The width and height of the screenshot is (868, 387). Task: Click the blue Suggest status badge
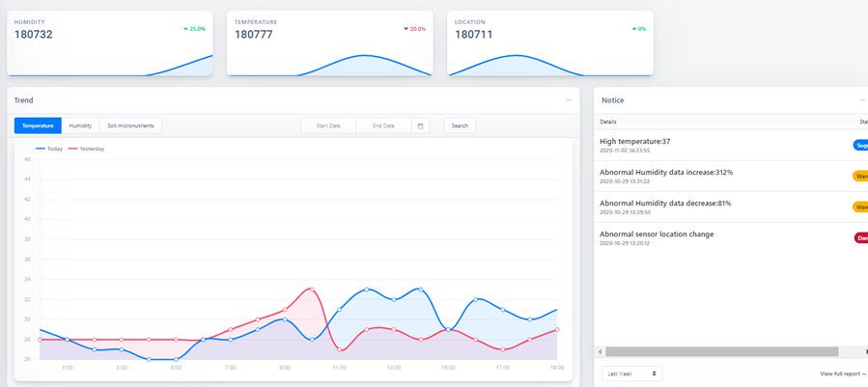pos(860,146)
